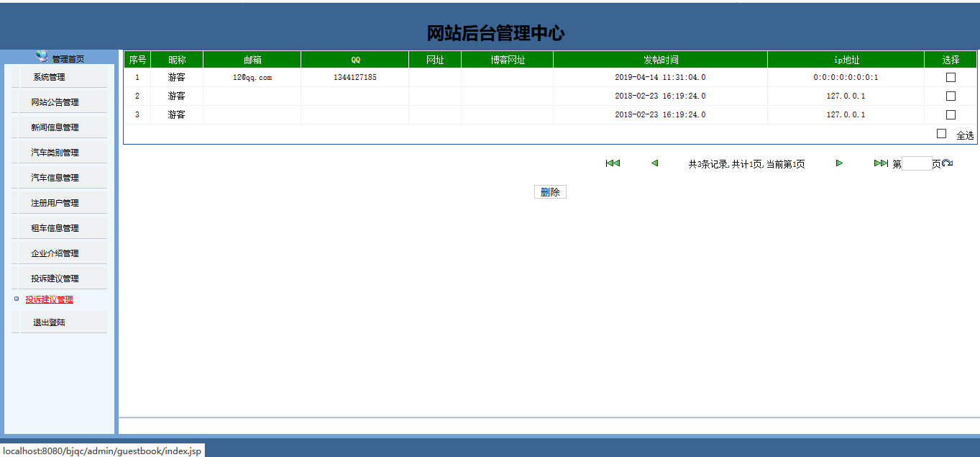Click the record count text 共3条记录

pos(708,164)
